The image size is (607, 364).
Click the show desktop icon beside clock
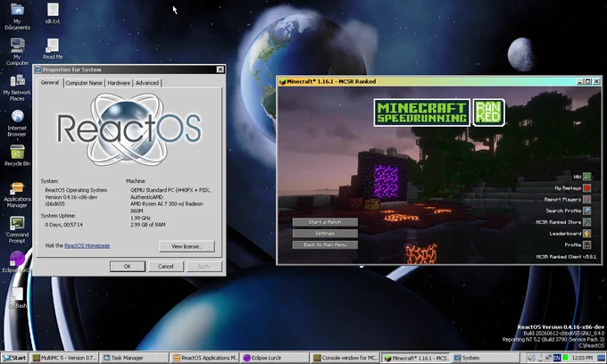601,358
